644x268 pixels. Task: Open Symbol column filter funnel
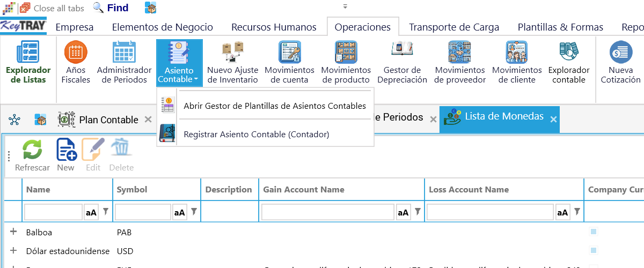click(x=194, y=212)
